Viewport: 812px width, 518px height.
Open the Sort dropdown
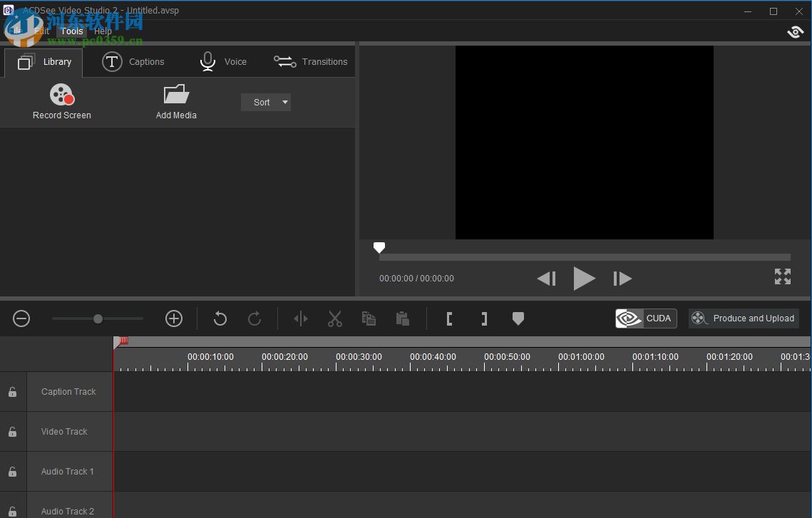click(x=265, y=102)
